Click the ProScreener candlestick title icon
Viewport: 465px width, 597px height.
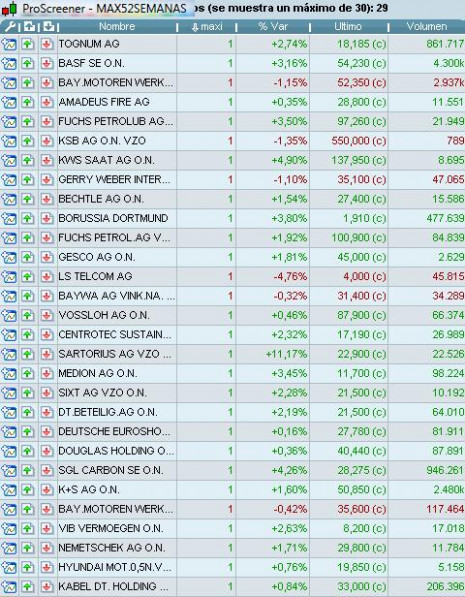tap(10, 8)
